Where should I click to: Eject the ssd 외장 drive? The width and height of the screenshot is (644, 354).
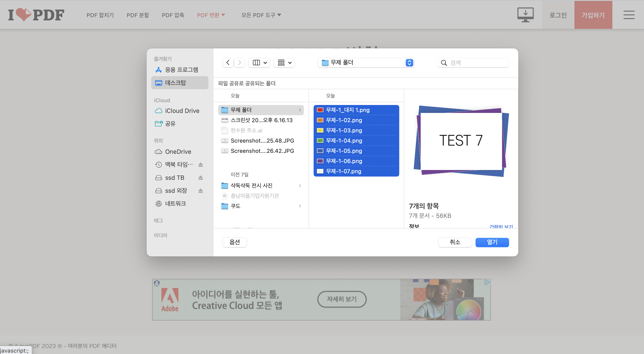pos(201,191)
